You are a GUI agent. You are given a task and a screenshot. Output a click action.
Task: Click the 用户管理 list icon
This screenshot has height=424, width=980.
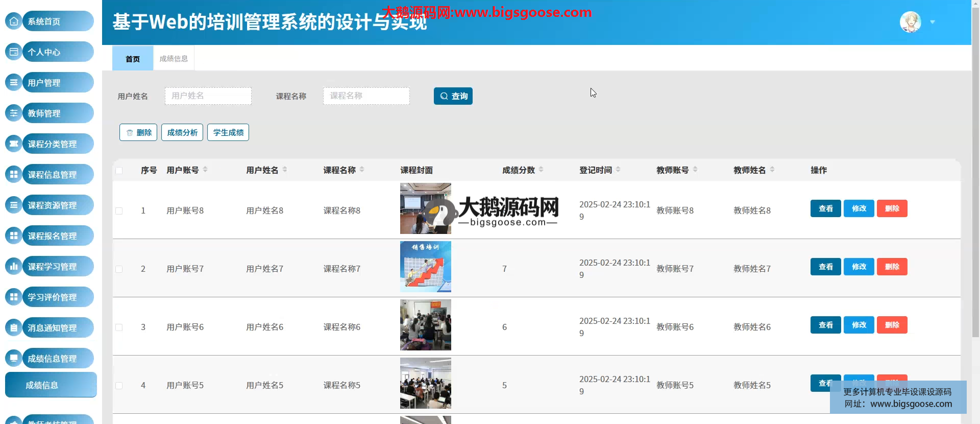pos(14,83)
